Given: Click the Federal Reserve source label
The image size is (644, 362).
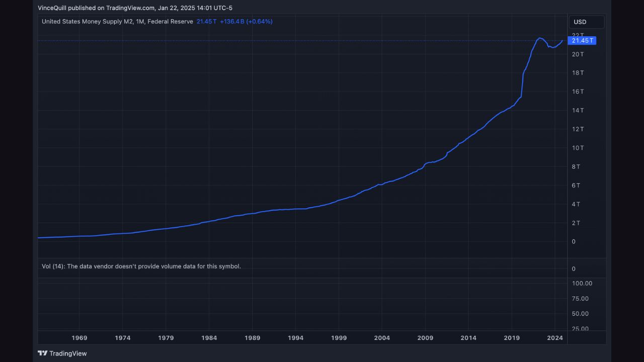Looking at the screenshot, I should point(170,22).
